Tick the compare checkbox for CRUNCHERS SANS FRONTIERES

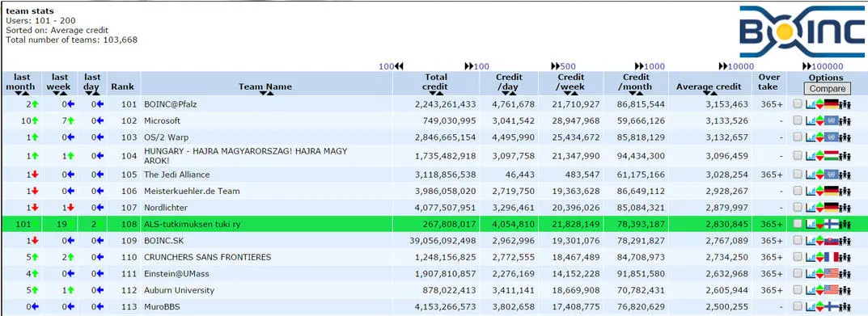797,257
